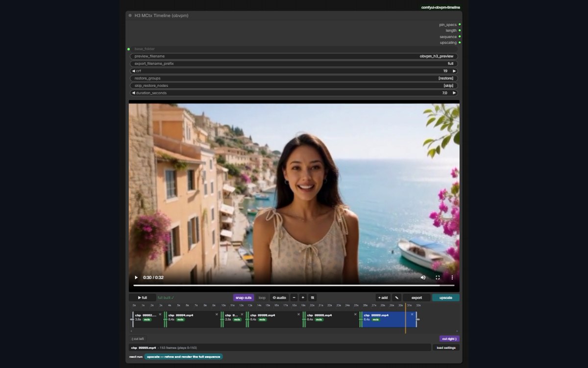Click the pin_specs output dot

tap(460, 25)
